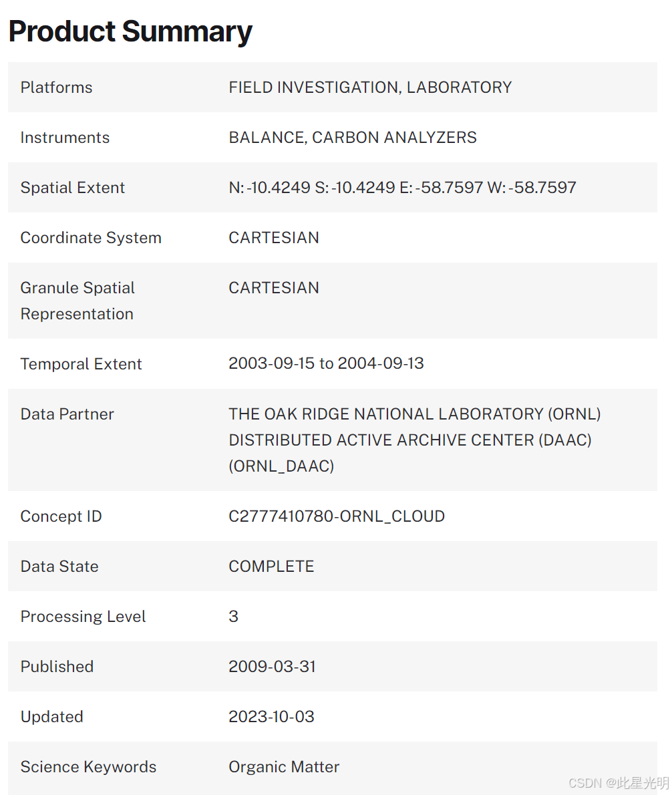Click the Product Summary heading
Image resolution: width=672 pixels, height=795 pixels.
130,31
